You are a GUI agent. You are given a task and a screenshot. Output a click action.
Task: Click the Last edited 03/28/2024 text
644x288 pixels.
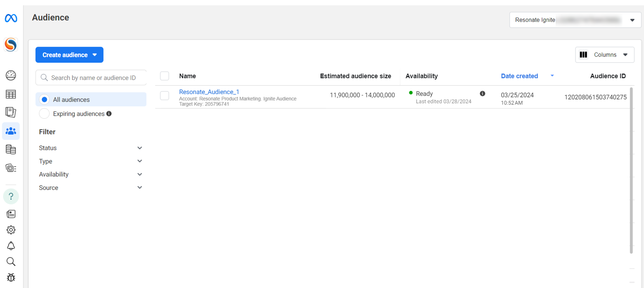444,102
